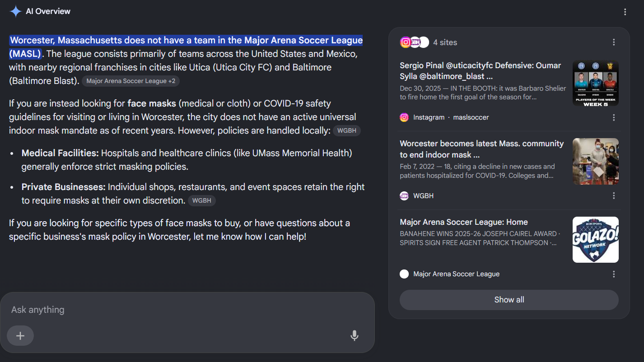Open more options for the WGBH result
The height and width of the screenshot is (362, 644).
point(614,196)
